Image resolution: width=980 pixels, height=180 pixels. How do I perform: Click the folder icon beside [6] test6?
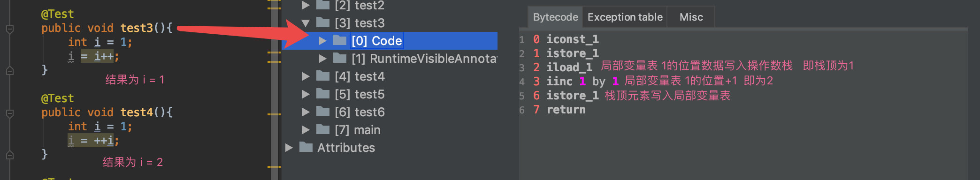tap(323, 112)
